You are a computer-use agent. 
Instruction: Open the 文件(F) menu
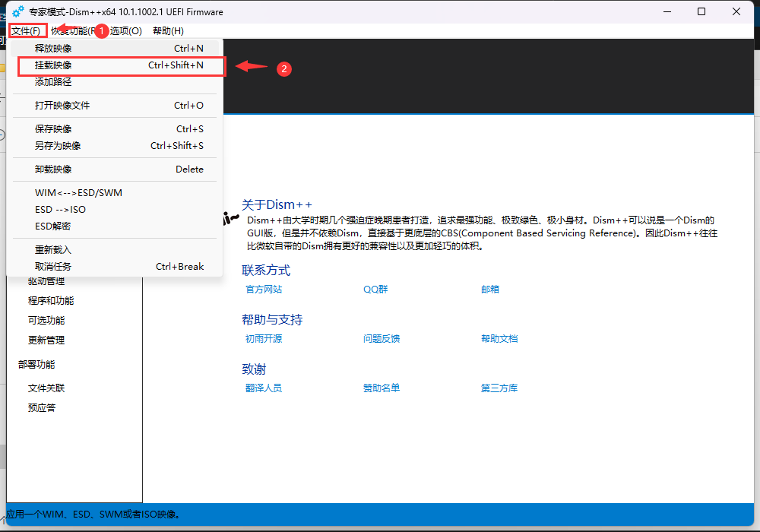pos(27,31)
